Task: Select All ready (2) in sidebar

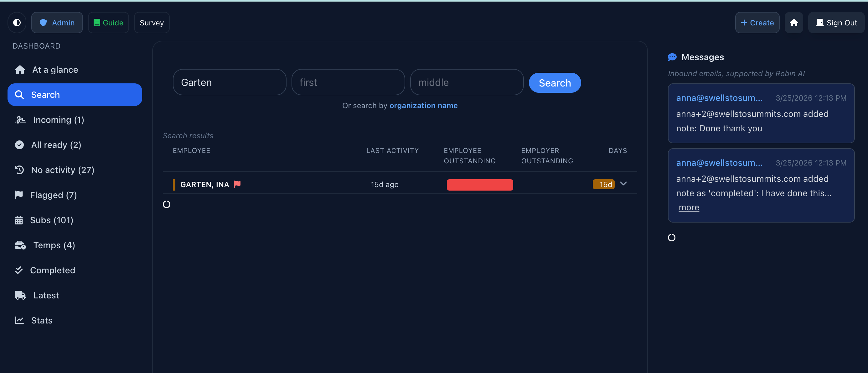Action: point(56,145)
